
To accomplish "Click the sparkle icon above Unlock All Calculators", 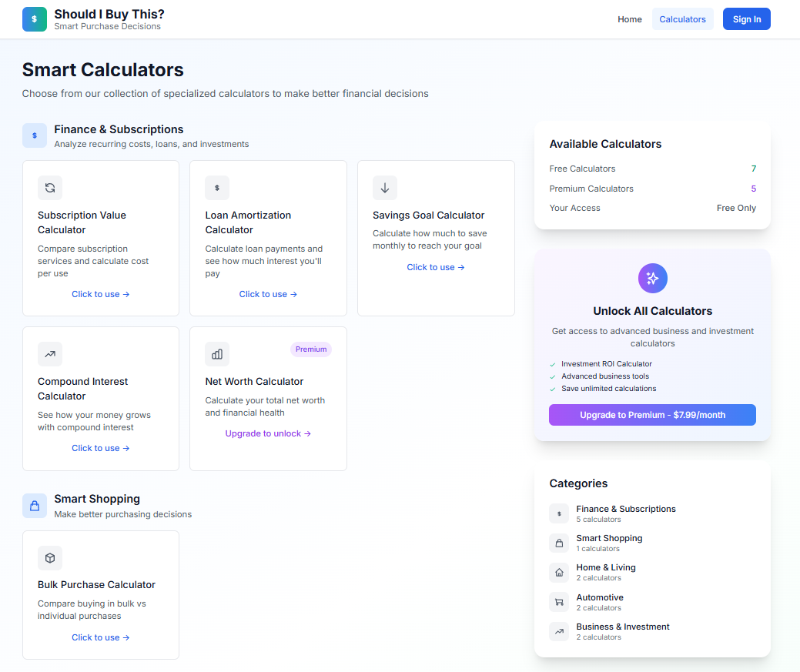I will click(653, 278).
